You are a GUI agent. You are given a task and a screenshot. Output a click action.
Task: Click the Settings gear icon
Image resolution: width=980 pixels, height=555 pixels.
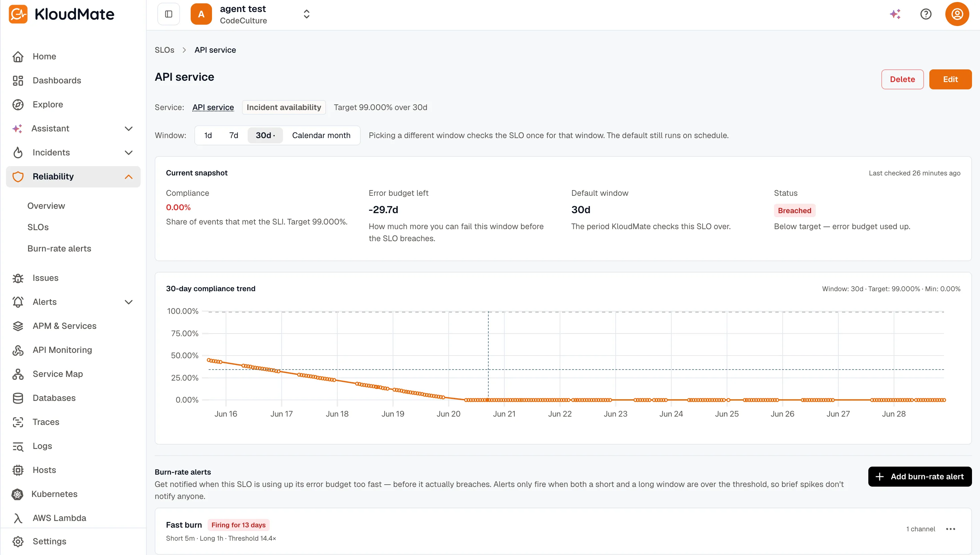[18, 541]
